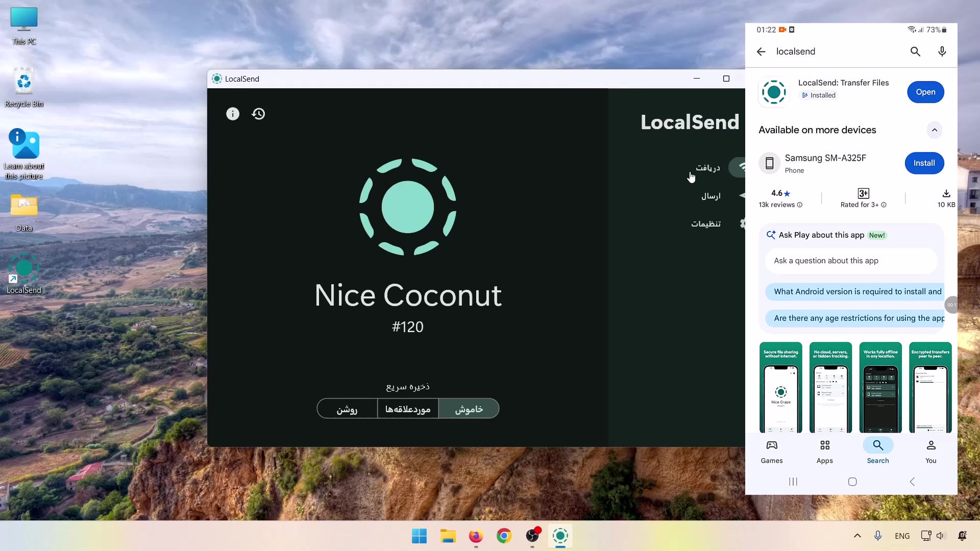This screenshot has width=980, height=551.
Task: Open Firefox from the taskbar
Action: 476,536
